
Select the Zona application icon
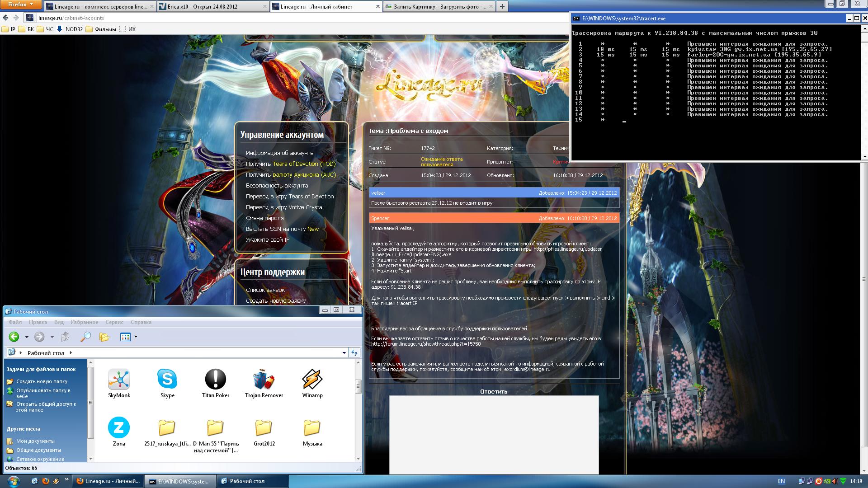[119, 427]
